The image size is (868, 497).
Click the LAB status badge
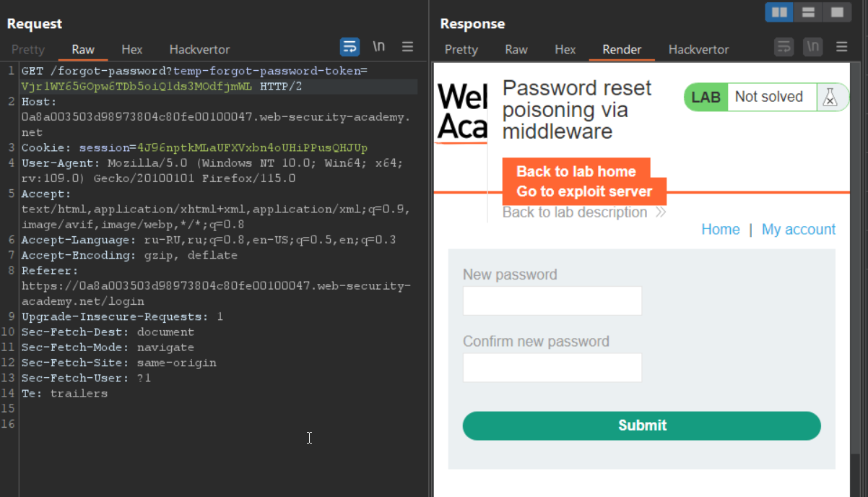point(706,98)
